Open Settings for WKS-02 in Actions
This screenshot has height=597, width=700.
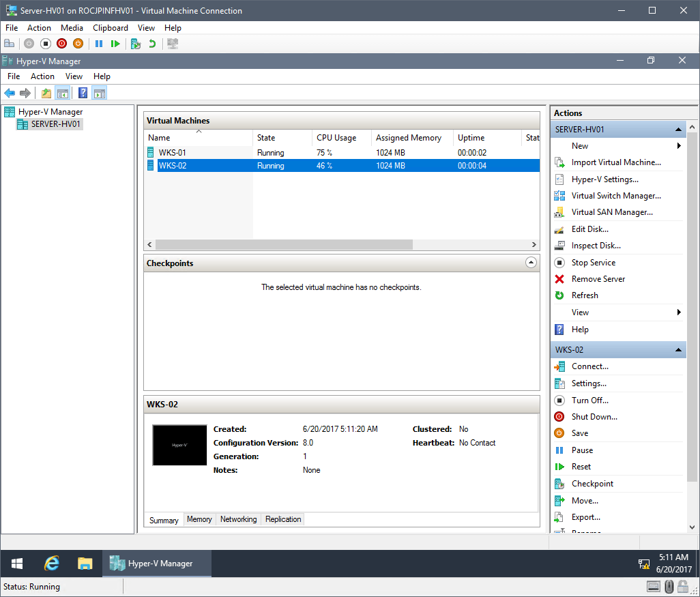(x=589, y=383)
